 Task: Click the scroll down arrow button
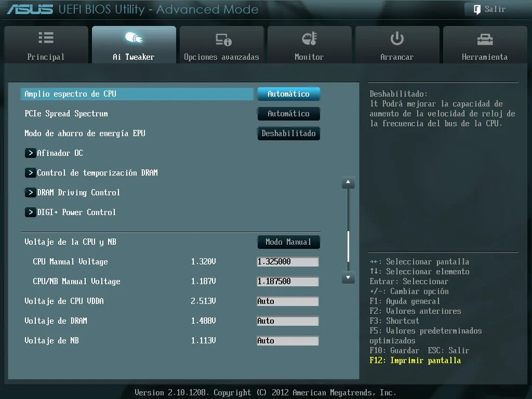[x=348, y=277]
